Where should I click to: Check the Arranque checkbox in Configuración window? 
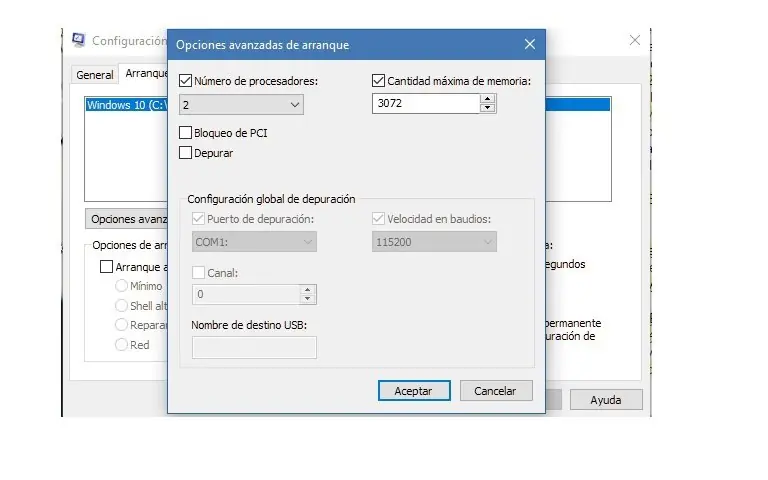(x=106, y=266)
